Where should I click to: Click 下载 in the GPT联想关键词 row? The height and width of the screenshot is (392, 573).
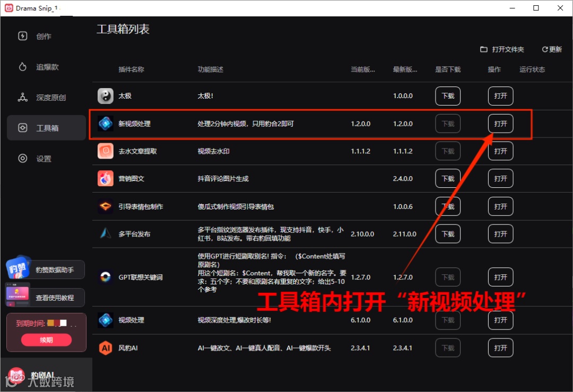point(448,277)
